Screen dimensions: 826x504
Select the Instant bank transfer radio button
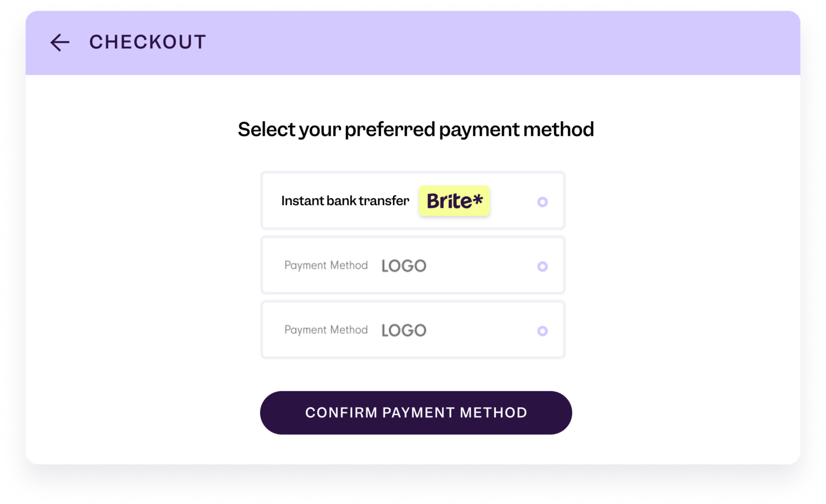pyautogui.click(x=543, y=202)
